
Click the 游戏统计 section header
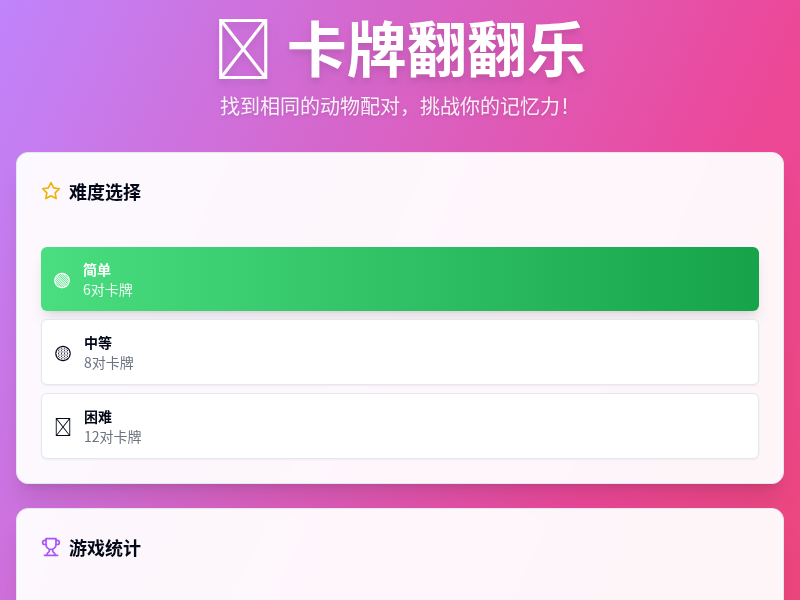coord(103,548)
